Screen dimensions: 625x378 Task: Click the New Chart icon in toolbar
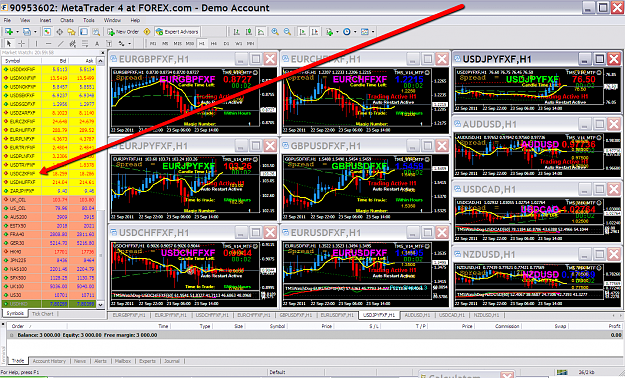click(9, 32)
